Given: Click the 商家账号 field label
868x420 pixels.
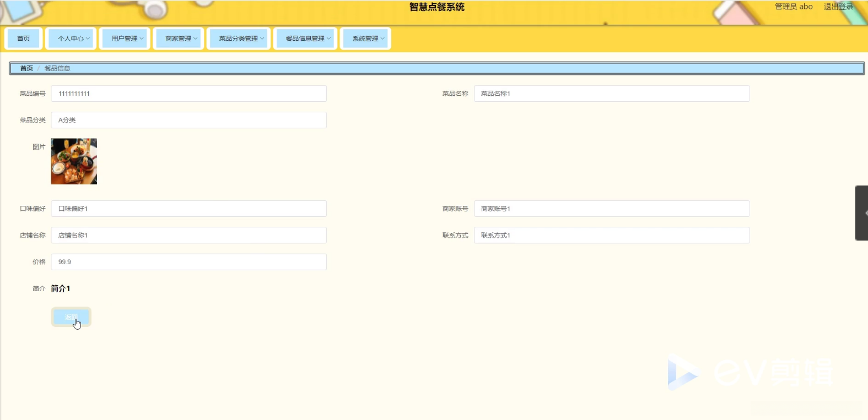Looking at the screenshot, I should (x=455, y=209).
